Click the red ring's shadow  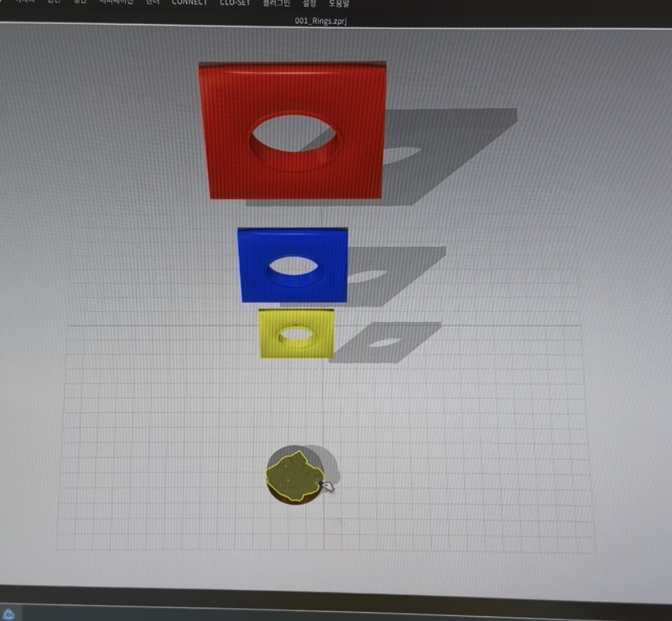[446, 151]
